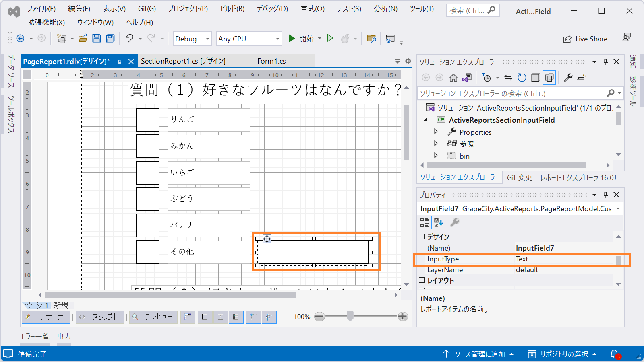Click the zoom in plus button

click(x=403, y=317)
